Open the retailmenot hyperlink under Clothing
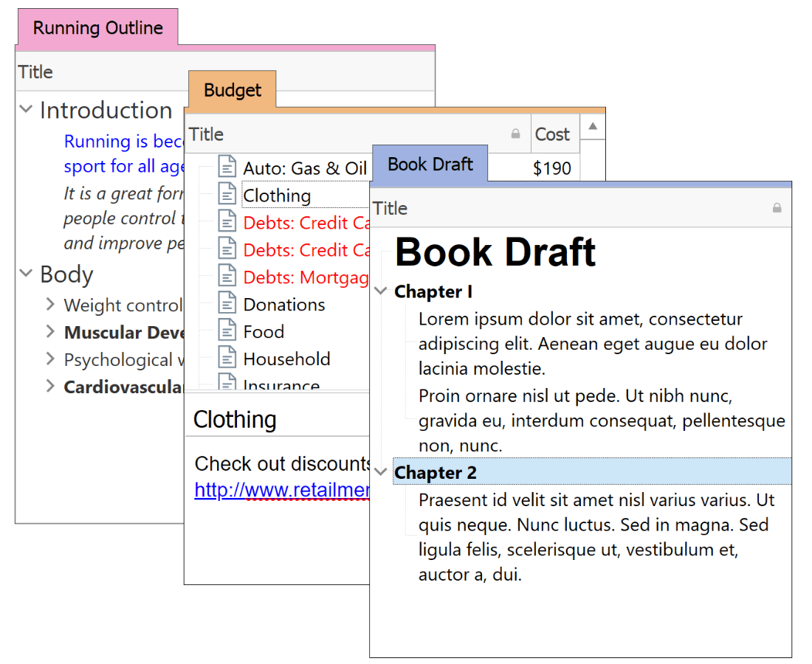This screenshot has width=812, height=664. point(281,489)
